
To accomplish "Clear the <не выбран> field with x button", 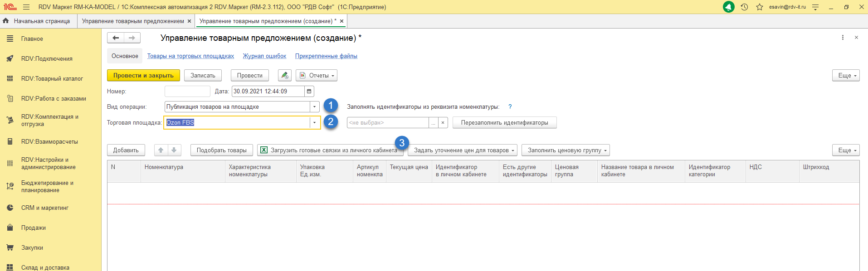I will pyautogui.click(x=443, y=122).
